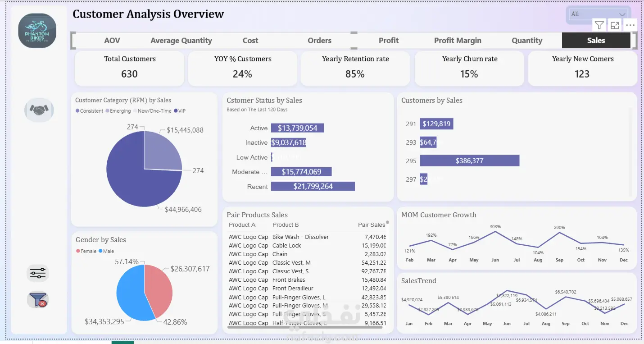Sort table by Pair Sales column header
The width and height of the screenshot is (644, 344).
[371, 225]
